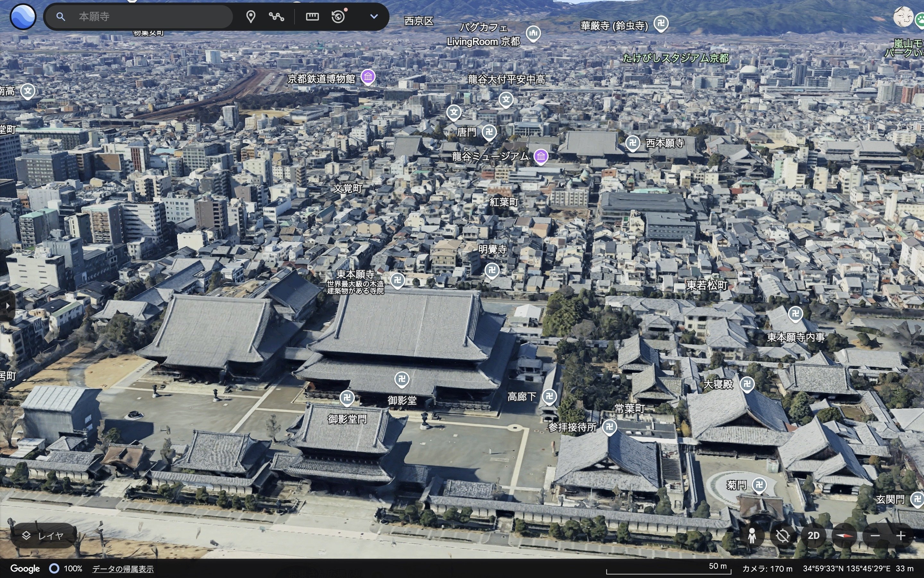Select the 唐門 temple marker

[489, 132]
